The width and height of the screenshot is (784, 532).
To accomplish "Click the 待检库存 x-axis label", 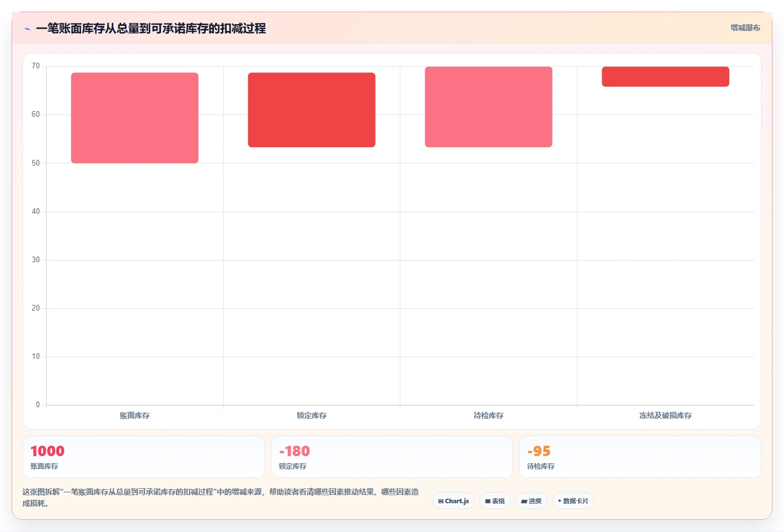I will [488, 415].
